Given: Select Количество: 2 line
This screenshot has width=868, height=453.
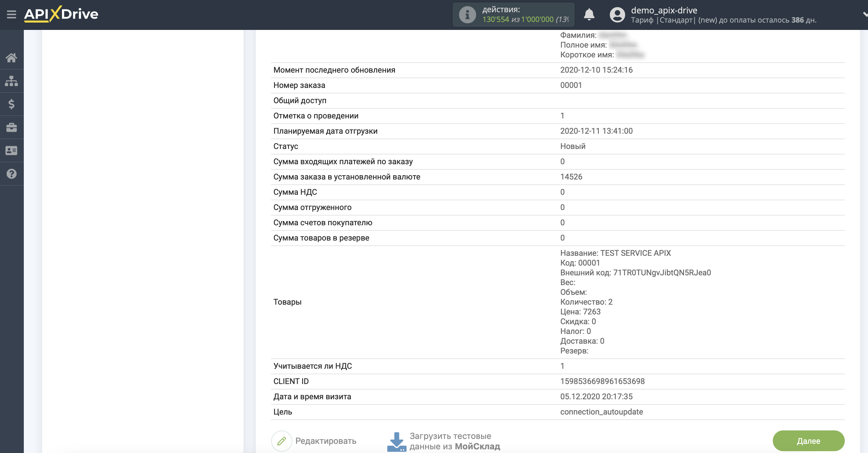Looking at the screenshot, I should coord(586,302).
